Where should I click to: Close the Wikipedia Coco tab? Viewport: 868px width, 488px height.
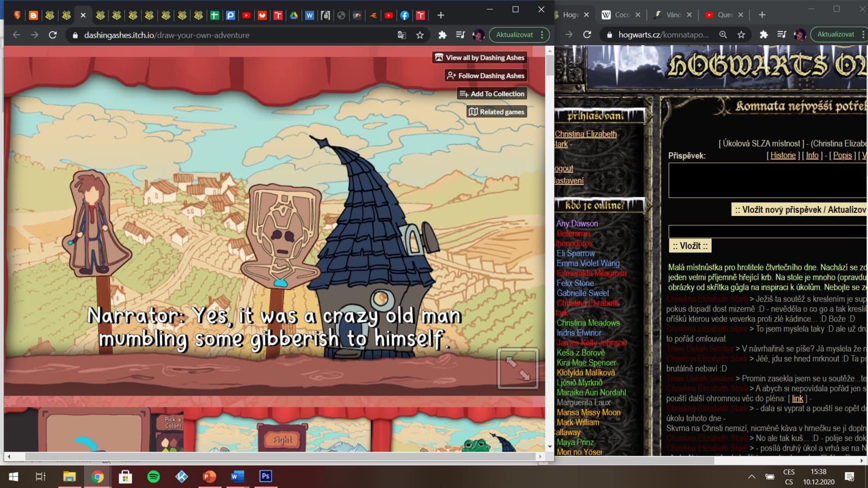[x=638, y=15]
